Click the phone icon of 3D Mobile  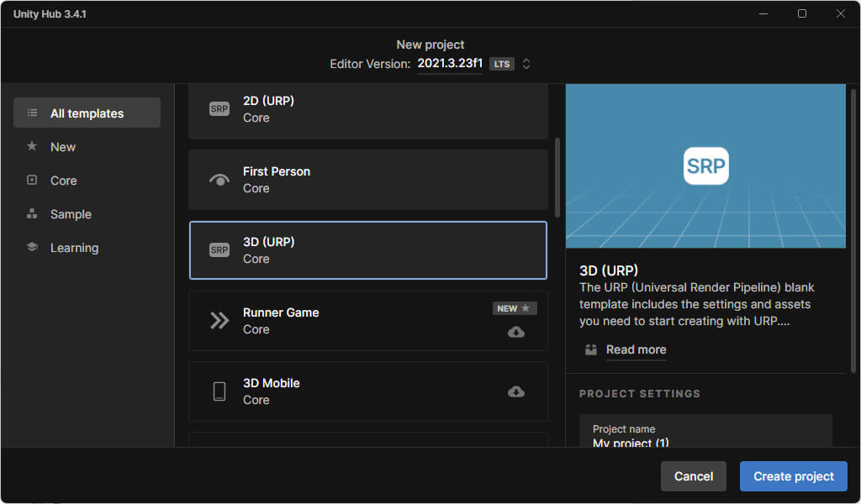coord(219,391)
